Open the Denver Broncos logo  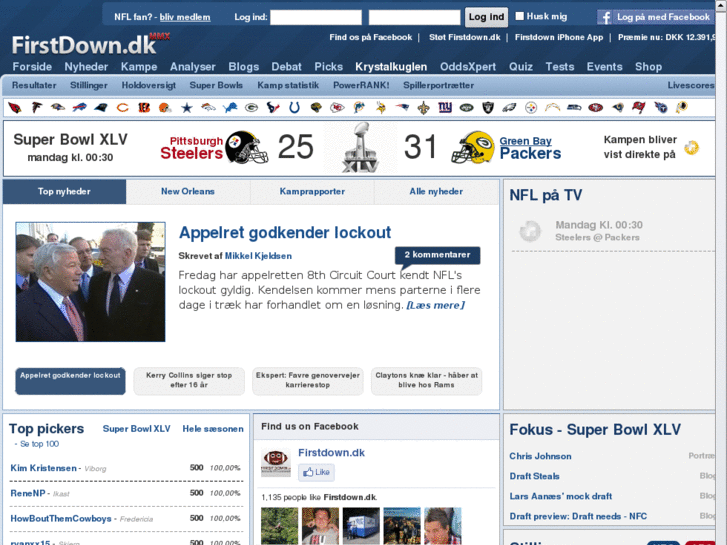tap(208, 108)
